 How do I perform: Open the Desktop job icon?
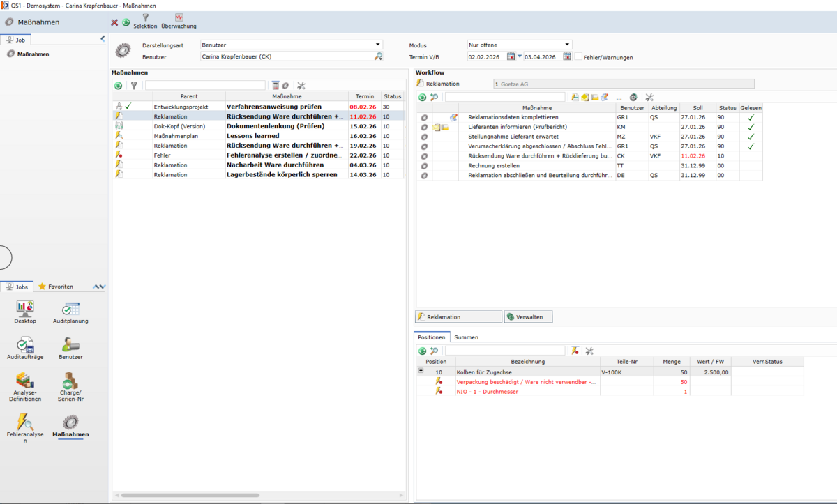25,312
